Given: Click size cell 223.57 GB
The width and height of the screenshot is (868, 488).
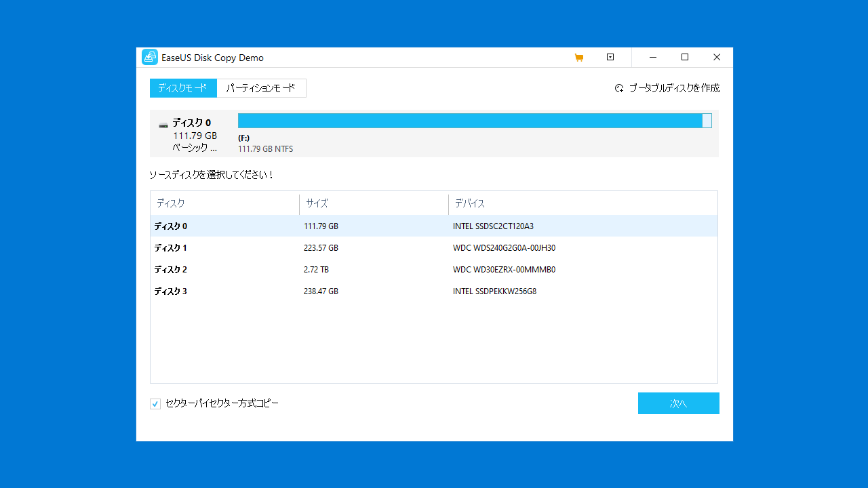Looking at the screenshot, I should coord(321,248).
